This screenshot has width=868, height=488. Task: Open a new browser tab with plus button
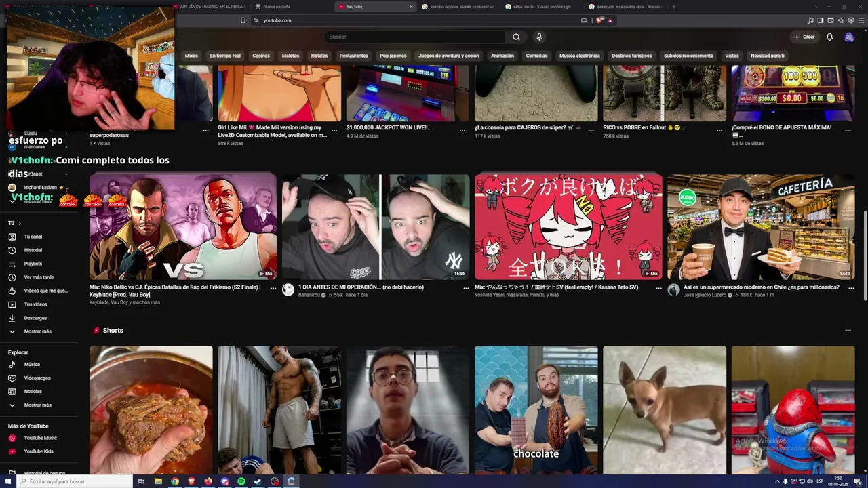click(x=673, y=7)
